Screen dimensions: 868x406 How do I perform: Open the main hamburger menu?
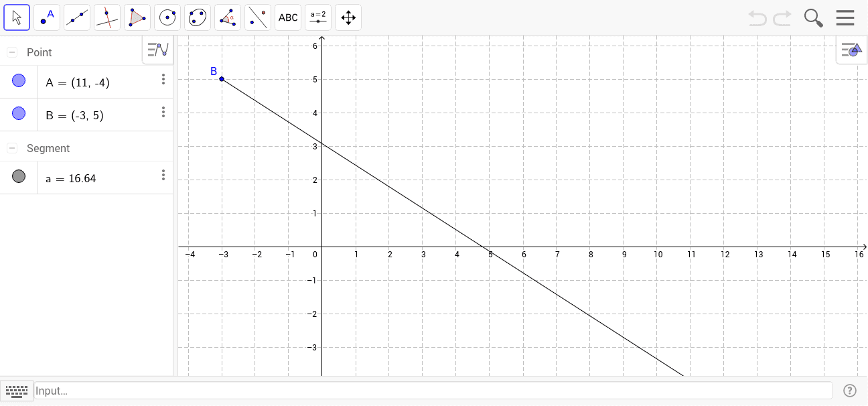pos(845,17)
